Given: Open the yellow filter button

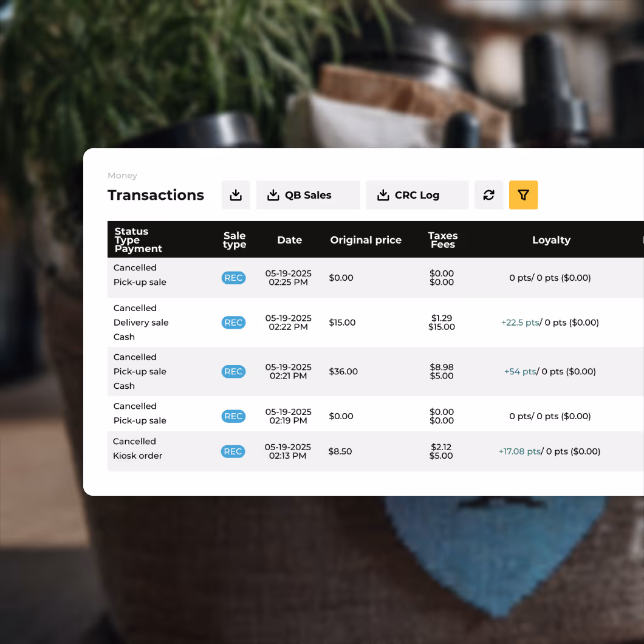Looking at the screenshot, I should 523,194.
